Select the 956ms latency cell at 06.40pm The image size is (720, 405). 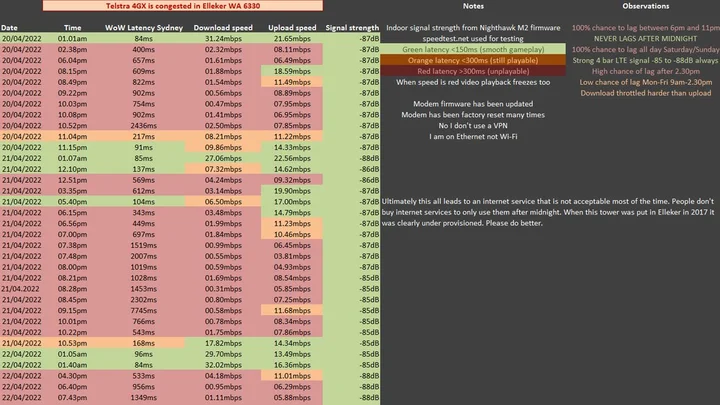[144, 387]
